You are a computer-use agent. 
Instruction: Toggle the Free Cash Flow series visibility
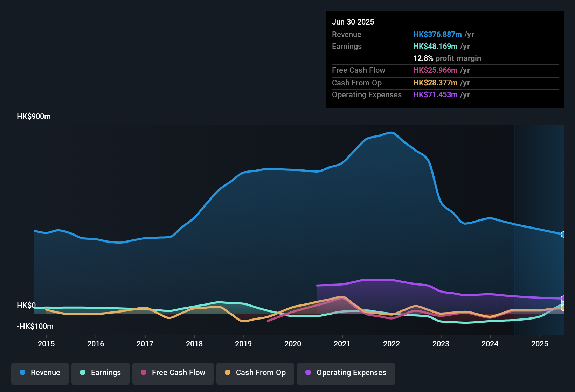173,373
